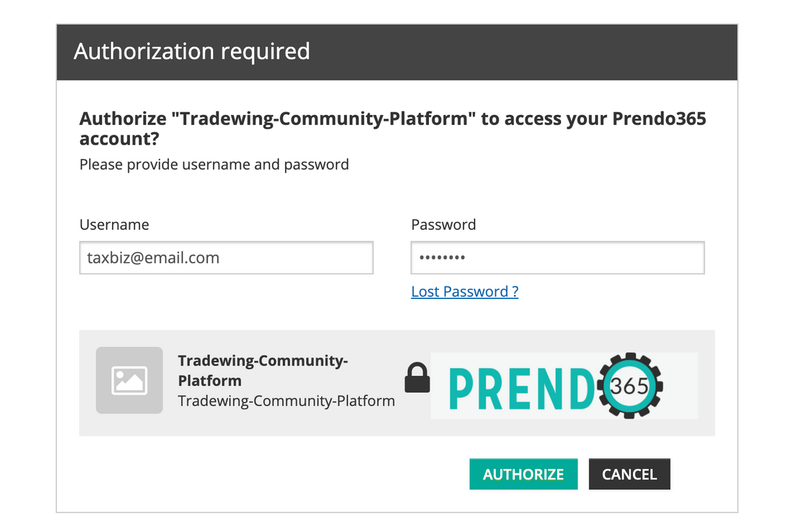792x532 pixels.
Task: Click the Password field label
Action: pos(443,224)
